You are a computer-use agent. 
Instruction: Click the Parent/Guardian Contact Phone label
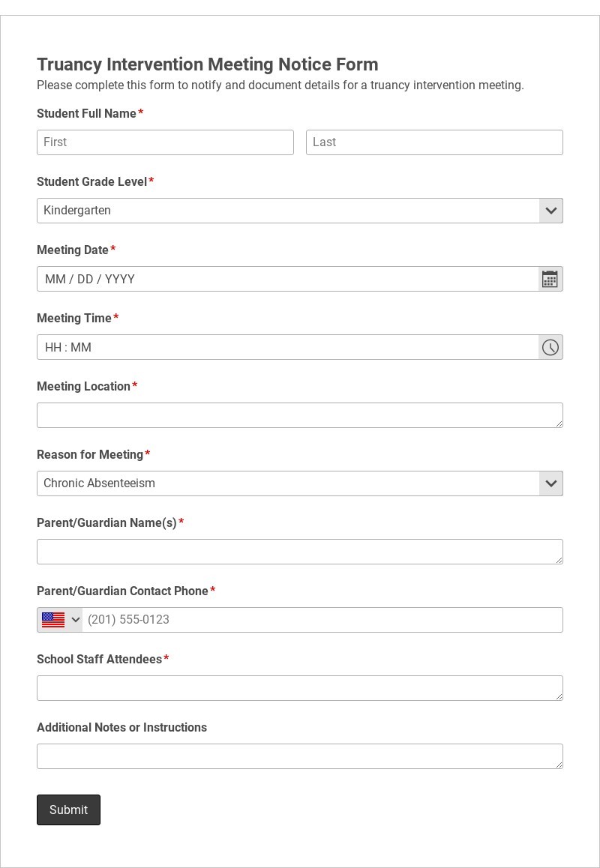coord(122,591)
